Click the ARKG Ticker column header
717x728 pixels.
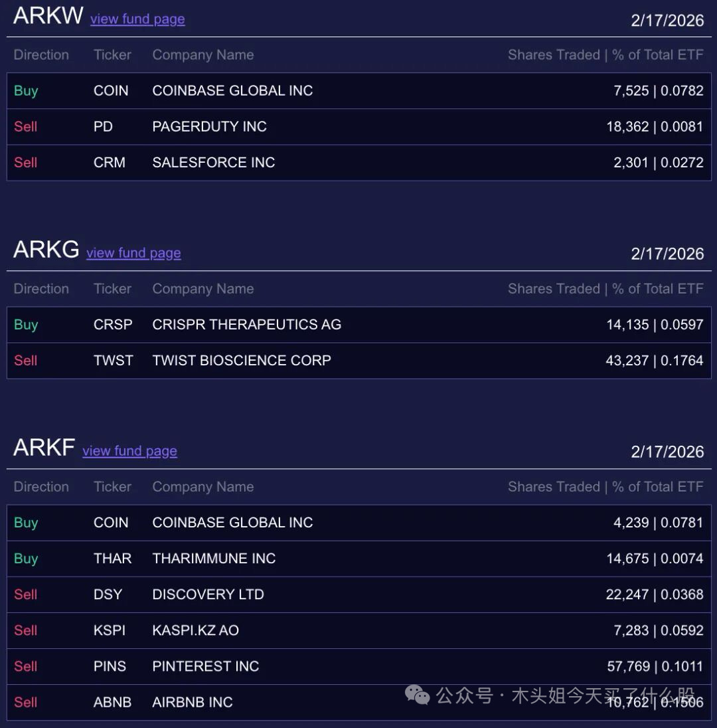(x=112, y=289)
